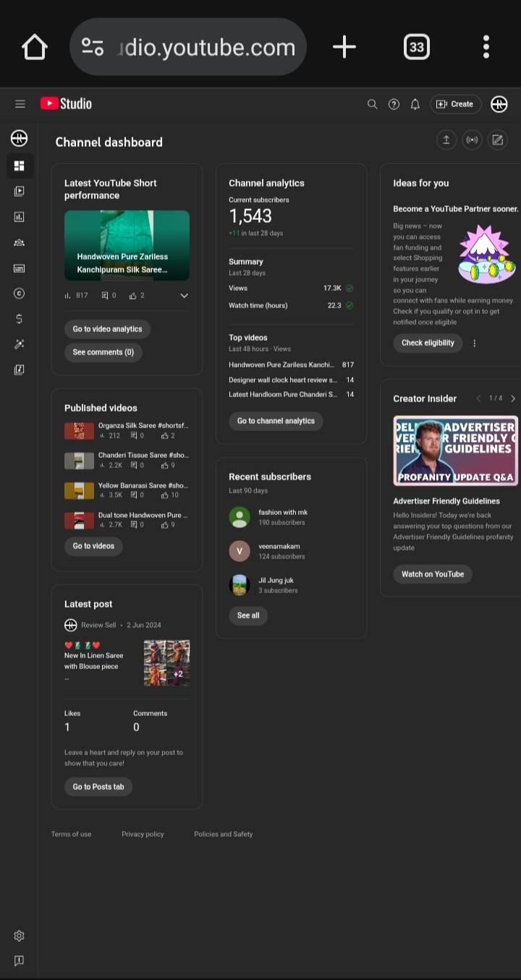Viewport: 521px width, 980px height.
Task: Go to next Creator Insider card
Action: 513,399
